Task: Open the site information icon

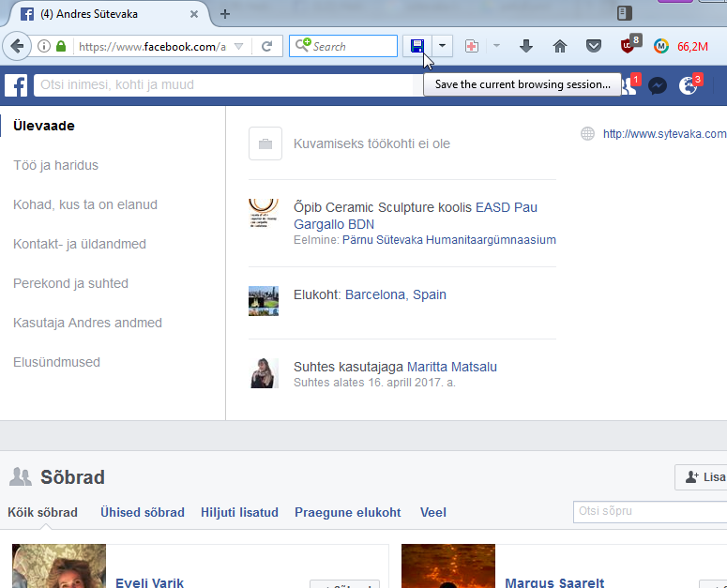Action: pos(44,46)
